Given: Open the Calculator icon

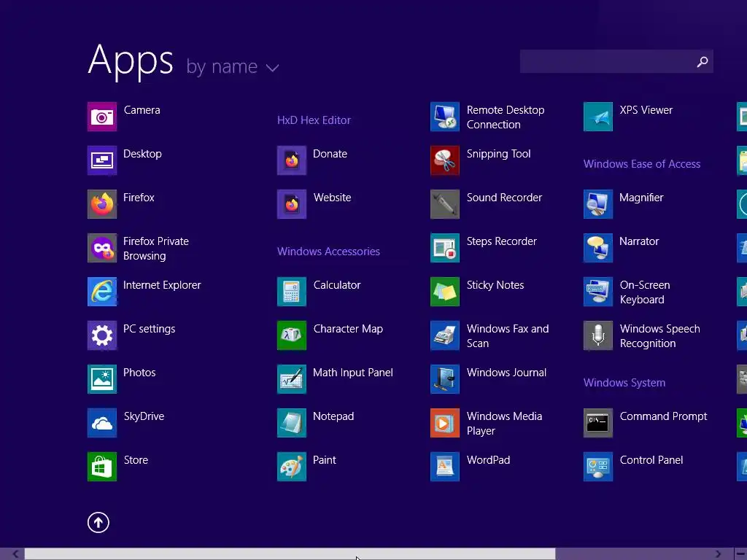Looking at the screenshot, I should (x=292, y=292).
